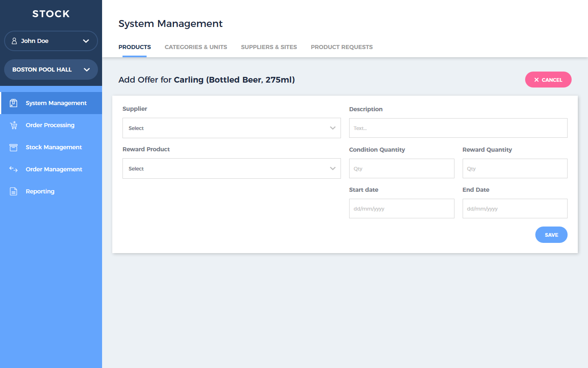Click the Order Management arrows icon
This screenshot has height=368, width=588.
(x=13, y=169)
